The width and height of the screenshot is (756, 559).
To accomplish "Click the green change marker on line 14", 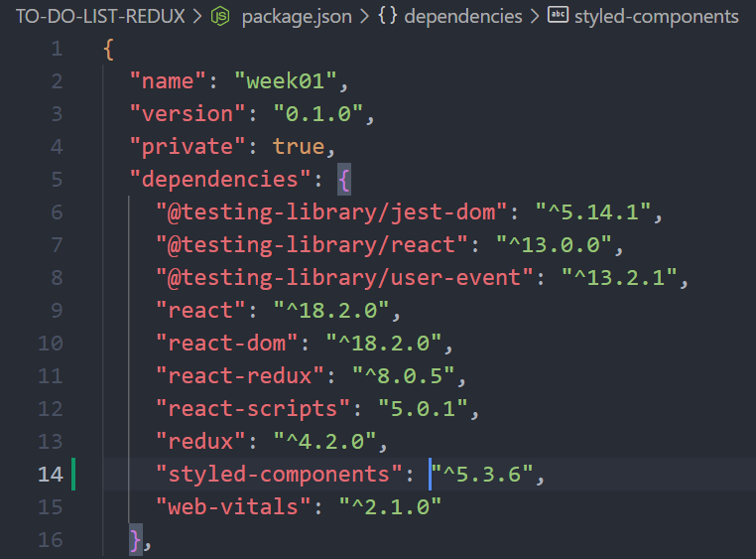I will tap(73, 475).
